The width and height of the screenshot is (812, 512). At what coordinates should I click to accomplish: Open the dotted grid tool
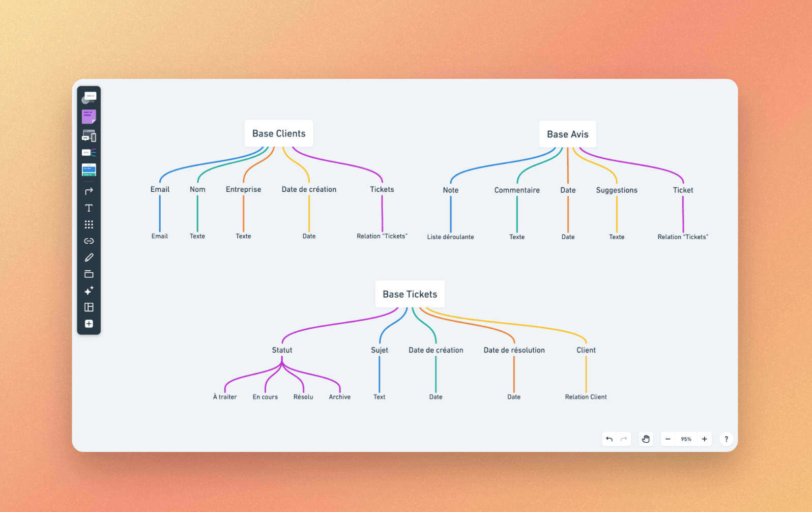[89, 224]
